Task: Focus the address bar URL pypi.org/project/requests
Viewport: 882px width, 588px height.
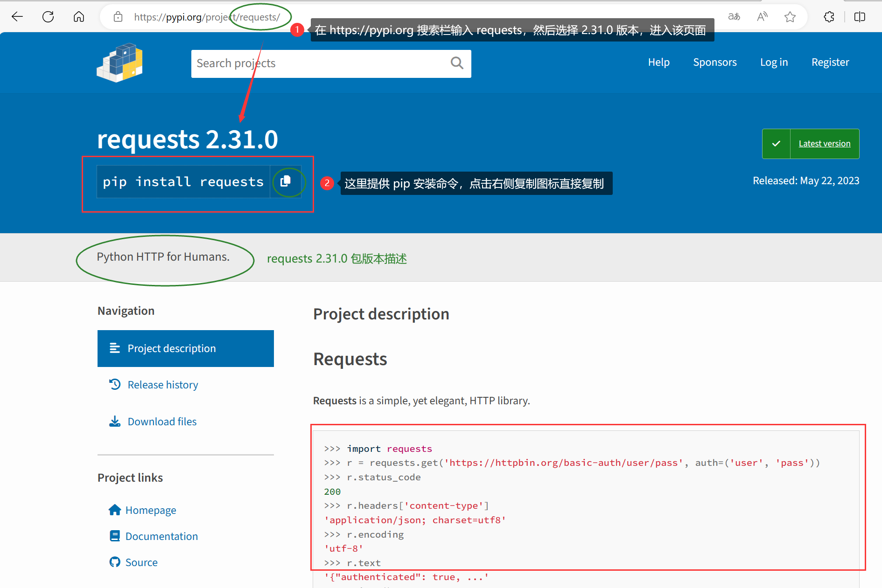Action: coord(207,17)
